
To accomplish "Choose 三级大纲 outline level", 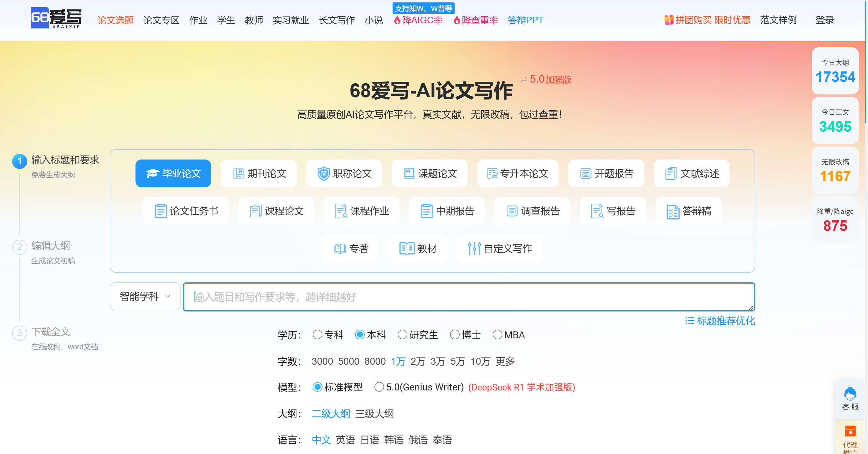I will tap(374, 413).
